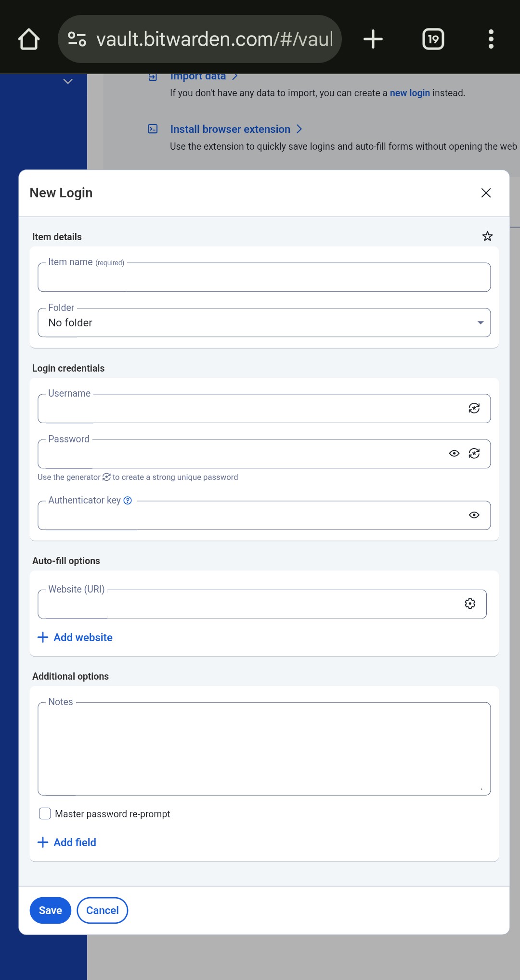The image size is (520, 980).
Task: Open the Folder dropdown
Action: coord(264,322)
